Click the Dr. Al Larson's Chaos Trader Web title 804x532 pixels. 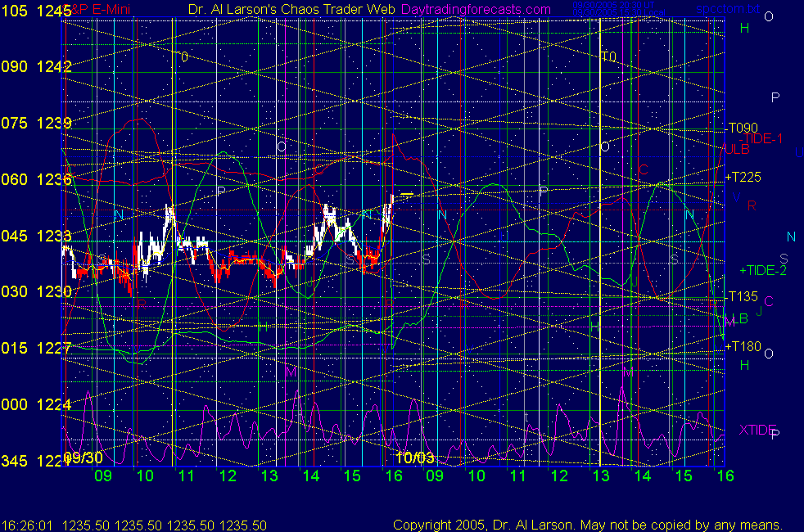pos(291,9)
